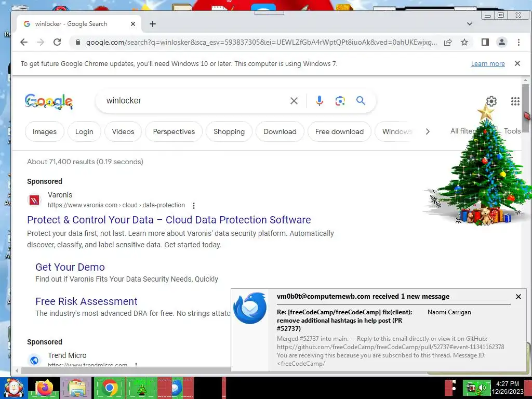Close the Thunderbird new message notification

(x=518, y=297)
